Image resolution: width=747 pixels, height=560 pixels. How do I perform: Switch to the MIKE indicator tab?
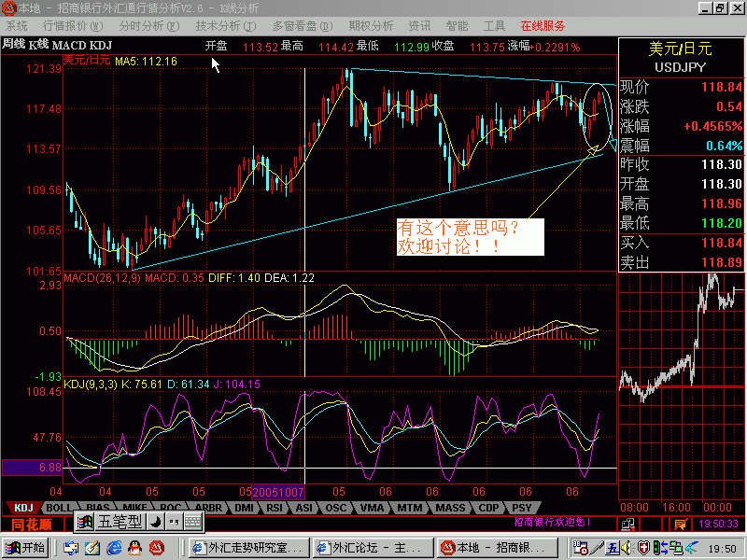134,507
